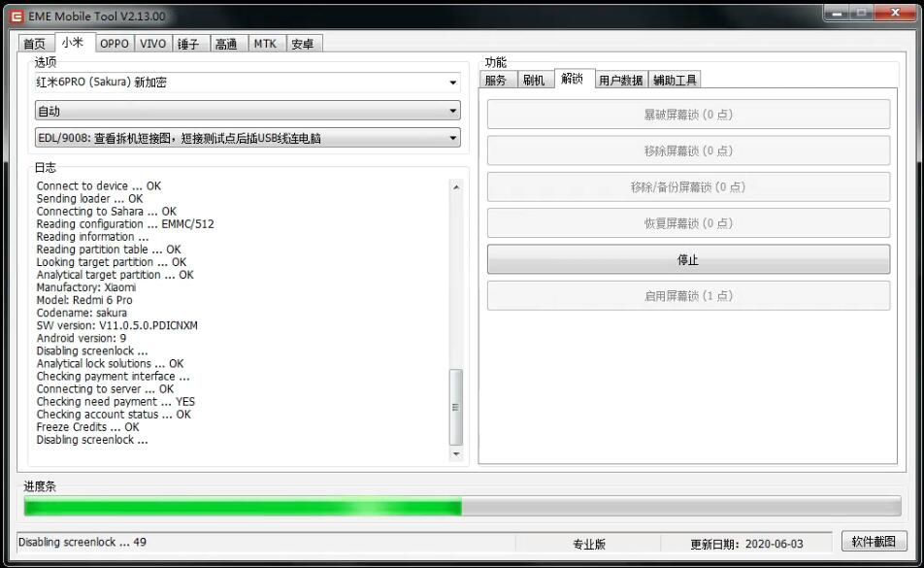Select the 解锁 function tab
The image size is (924, 568).
(573, 79)
